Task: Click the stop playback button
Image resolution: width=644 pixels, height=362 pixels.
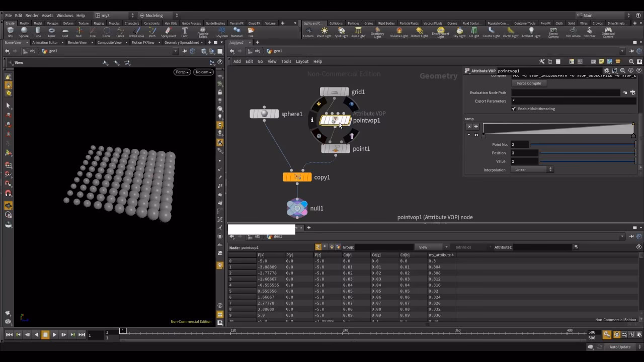Action: tap(45, 334)
